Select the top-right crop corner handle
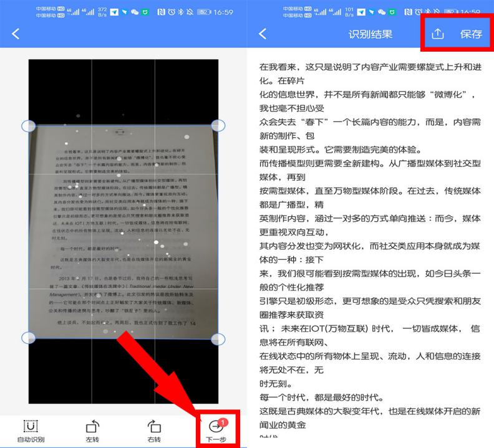 (x=218, y=126)
